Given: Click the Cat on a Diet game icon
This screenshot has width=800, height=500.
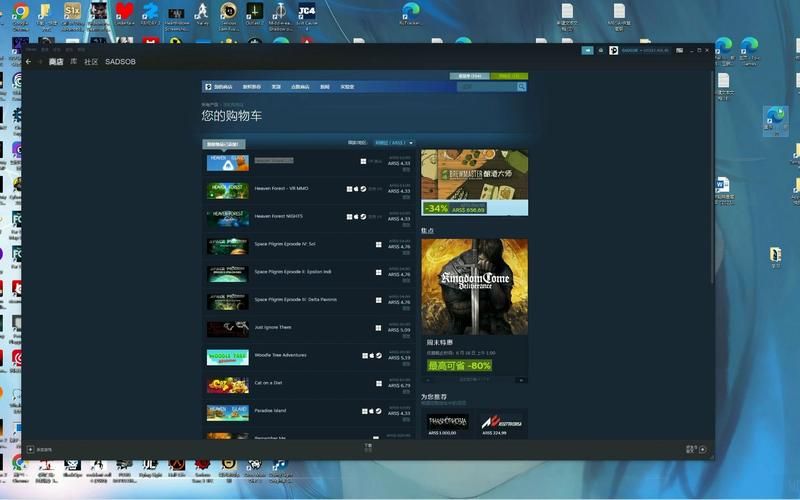Looking at the screenshot, I should coord(227,384).
